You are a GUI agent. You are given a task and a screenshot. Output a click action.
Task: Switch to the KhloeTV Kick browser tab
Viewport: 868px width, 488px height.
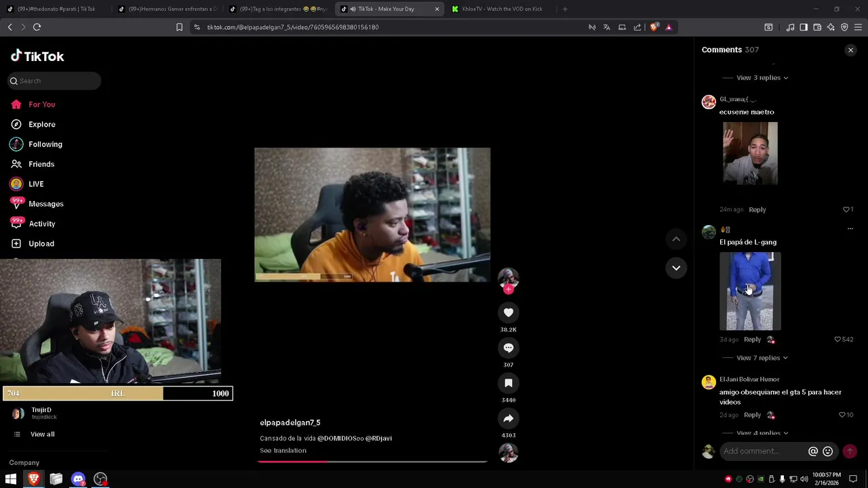[502, 9]
